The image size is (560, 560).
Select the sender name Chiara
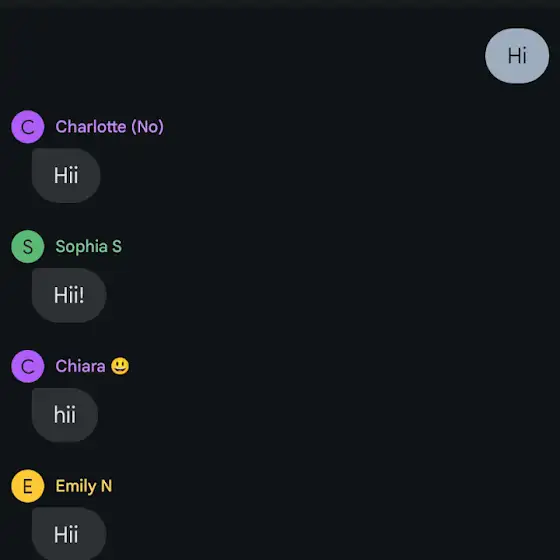tap(80, 366)
